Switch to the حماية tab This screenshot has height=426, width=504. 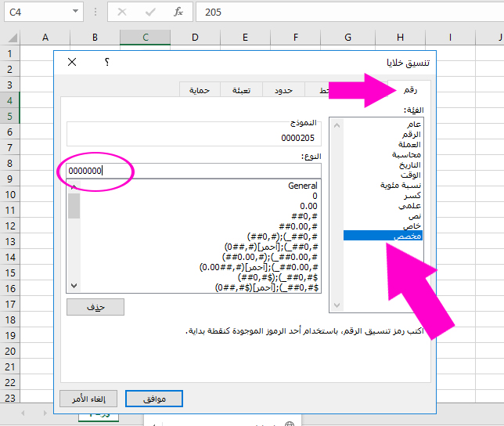[x=200, y=90]
